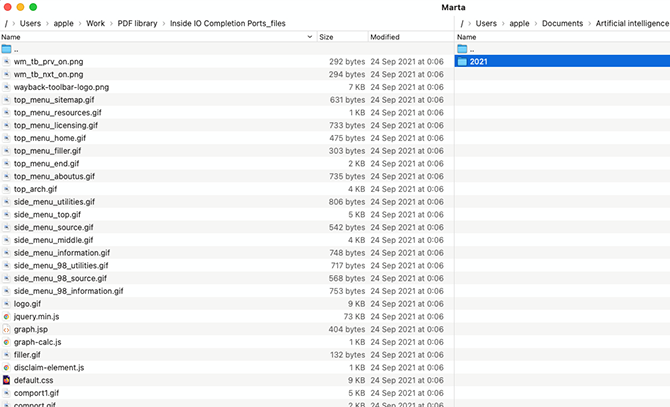
Task: Click the default.css file icon
Action: (6, 380)
